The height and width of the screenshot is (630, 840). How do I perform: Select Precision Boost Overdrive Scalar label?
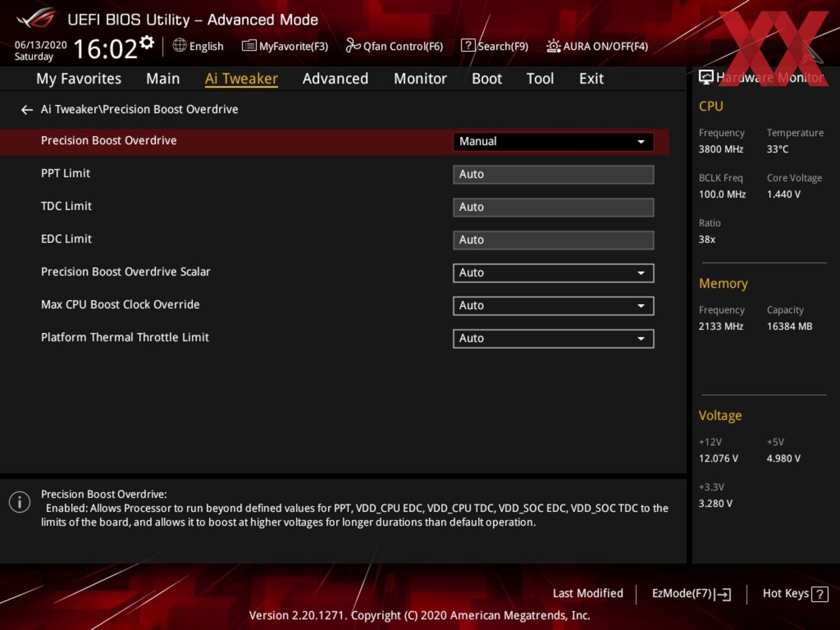pyautogui.click(x=125, y=272)
